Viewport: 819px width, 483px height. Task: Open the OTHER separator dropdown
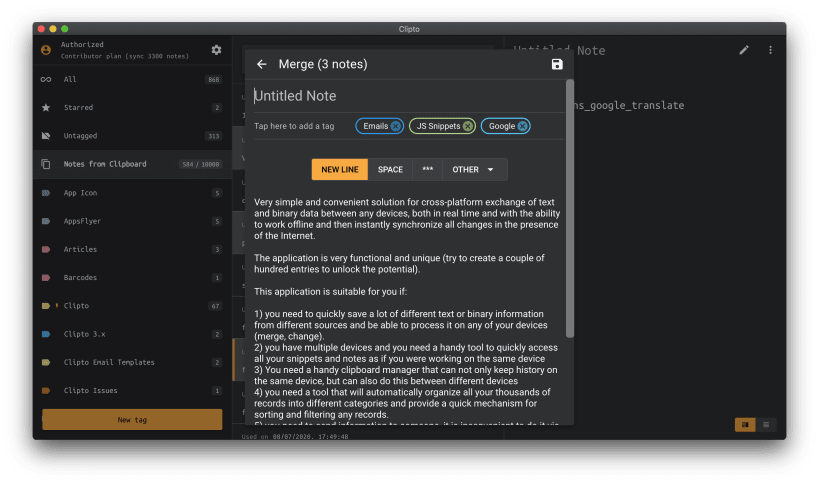[x=474, y=169]
